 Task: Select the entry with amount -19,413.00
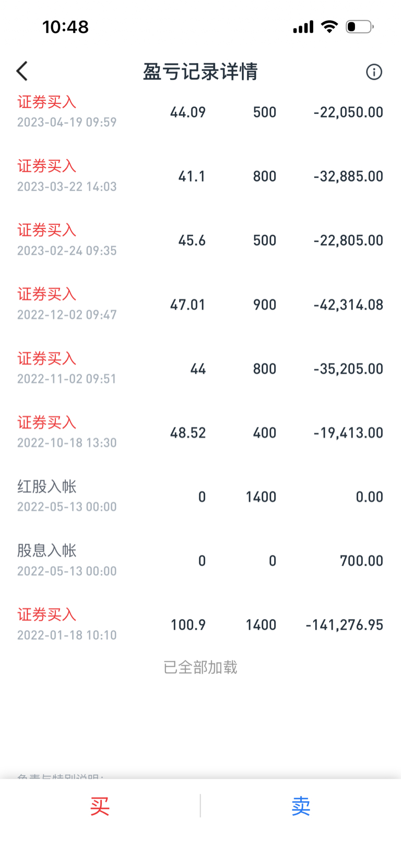coord(200,433)
